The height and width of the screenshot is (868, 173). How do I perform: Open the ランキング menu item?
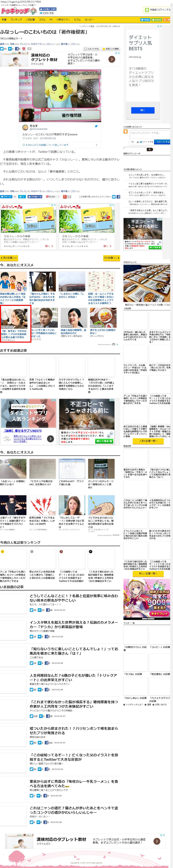click(16, 20)
